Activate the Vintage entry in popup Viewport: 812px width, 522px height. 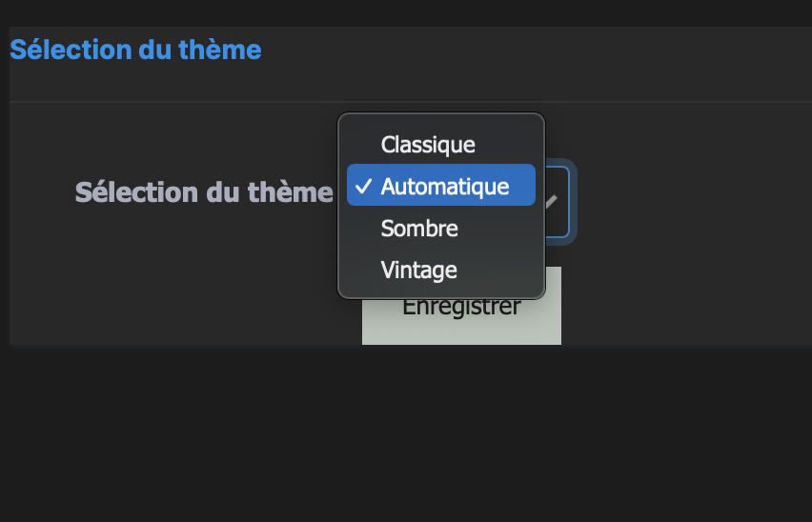[419, 271]
